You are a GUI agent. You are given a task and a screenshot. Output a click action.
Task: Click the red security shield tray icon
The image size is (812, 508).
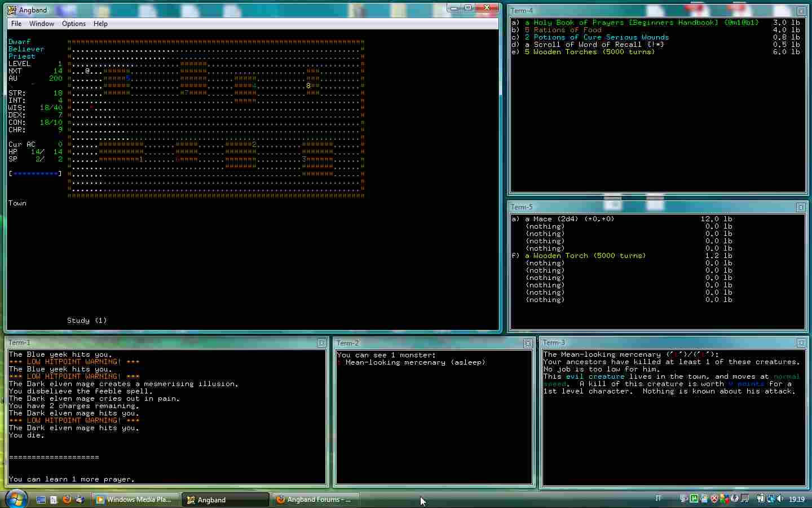tap(714, 499)
